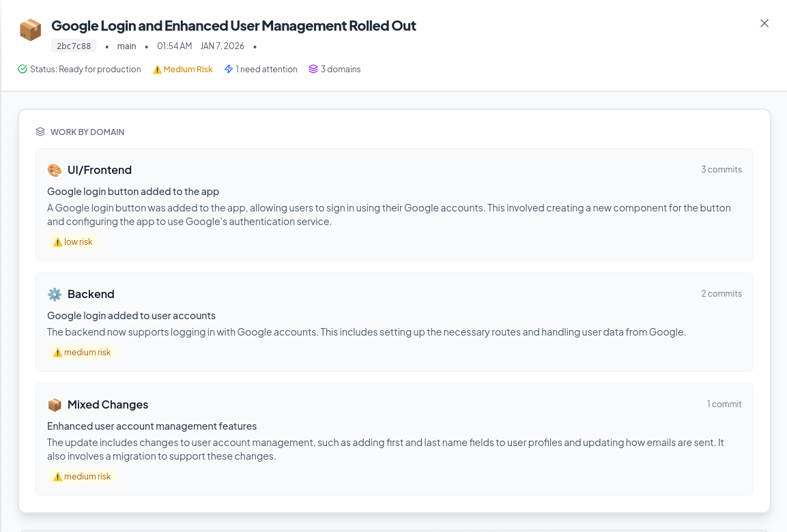Open the '1 need attention' link
Image resolution: width=787 pixels, height=532 pixels.
266,69
